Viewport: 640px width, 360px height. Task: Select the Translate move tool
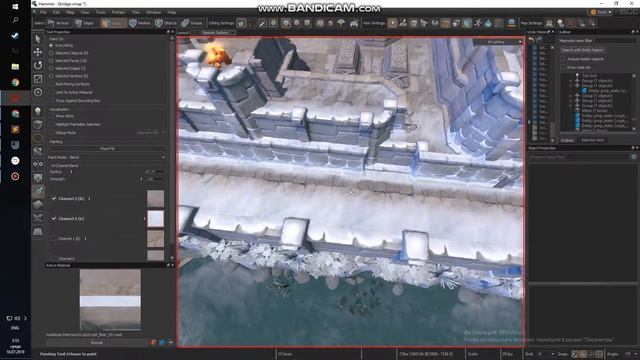(38, 52)
